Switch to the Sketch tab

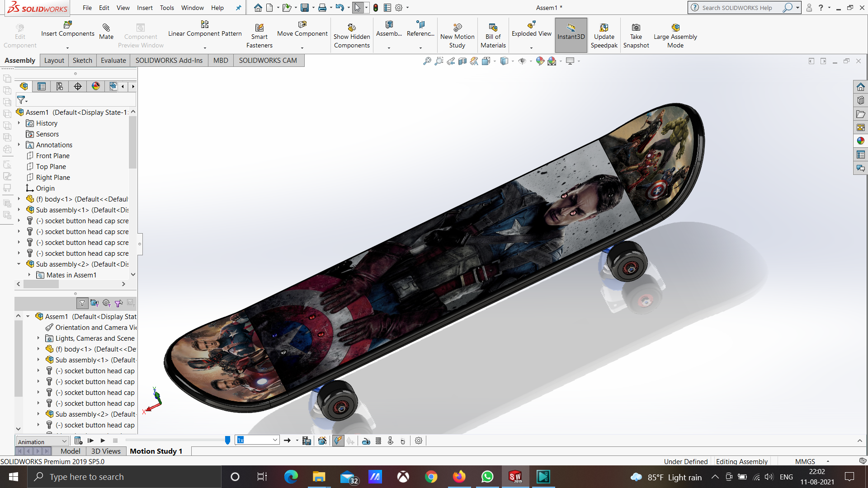click(82, 61)
